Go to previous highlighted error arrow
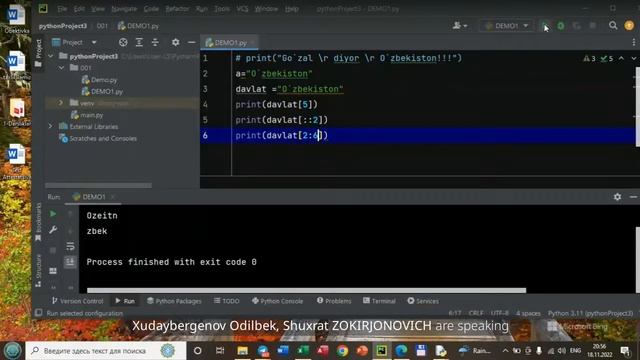The height and width of the screenshot is (360, 640). click(621, 58)
